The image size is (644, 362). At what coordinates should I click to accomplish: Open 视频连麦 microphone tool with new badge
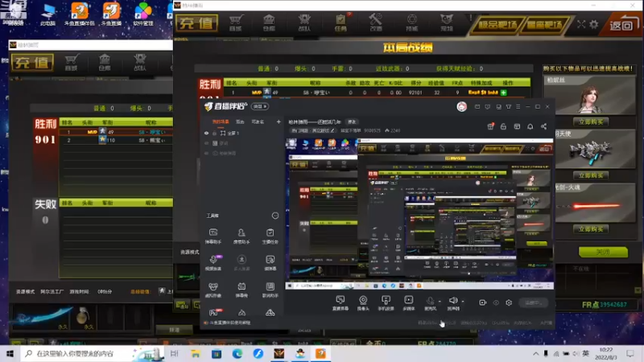pos(213,263)
